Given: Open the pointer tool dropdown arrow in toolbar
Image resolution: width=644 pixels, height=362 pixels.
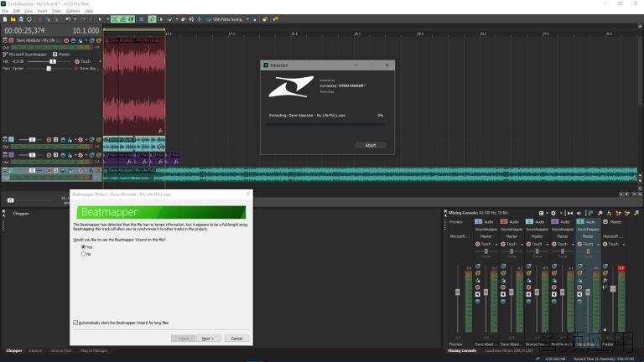Looking at the screenshot, I should click(x=108, y=19).
